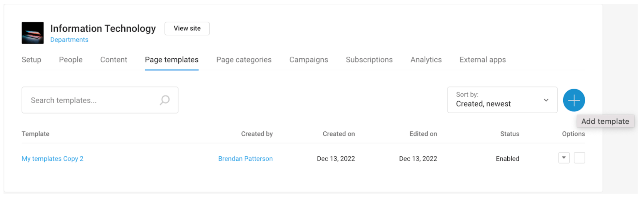Go to the External apps tab
Screen dimensions: 644x200
(483, 60)
